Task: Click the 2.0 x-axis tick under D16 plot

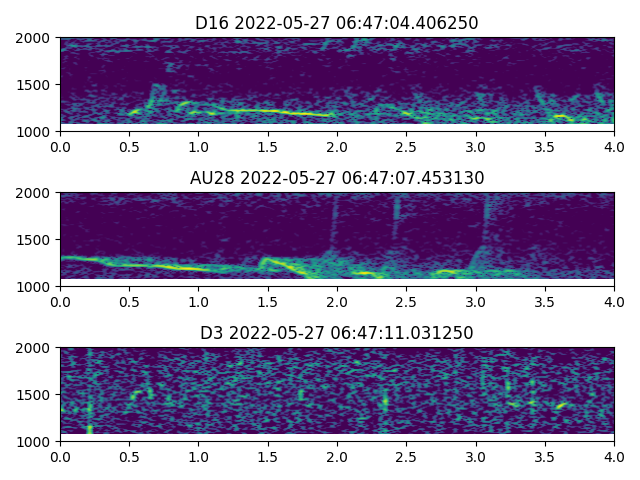Action: coord(337,146)
